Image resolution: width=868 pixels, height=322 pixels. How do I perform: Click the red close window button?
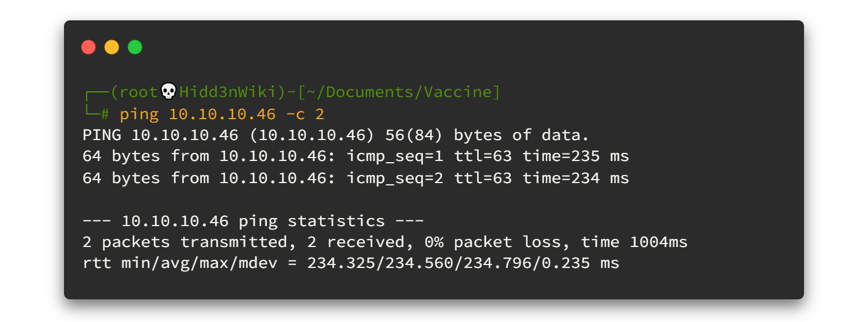tap(88, 47)
